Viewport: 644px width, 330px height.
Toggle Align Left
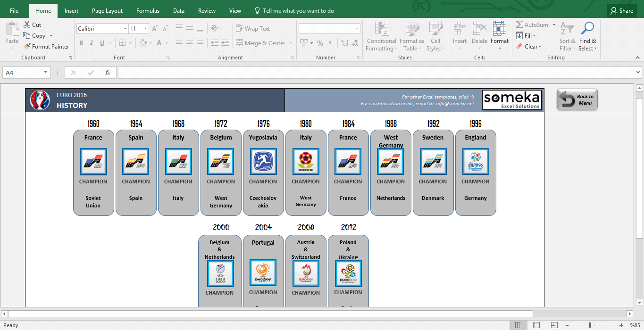pos(178,43)
